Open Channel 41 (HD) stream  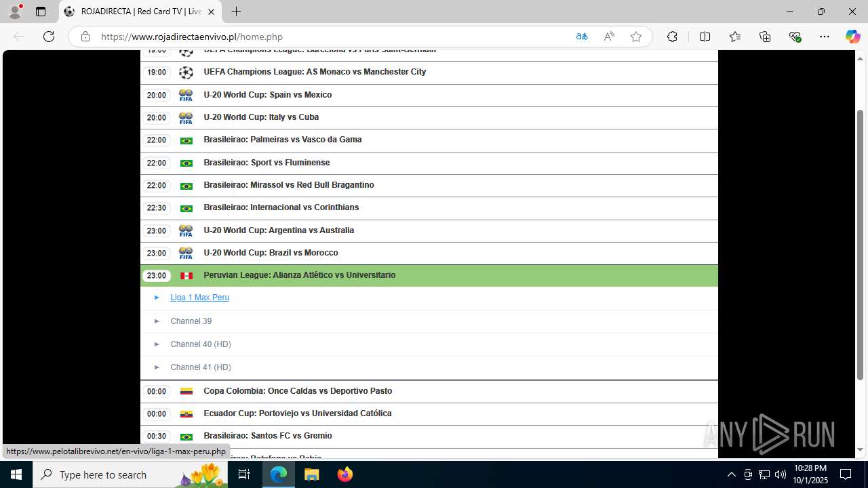[201, 367]
